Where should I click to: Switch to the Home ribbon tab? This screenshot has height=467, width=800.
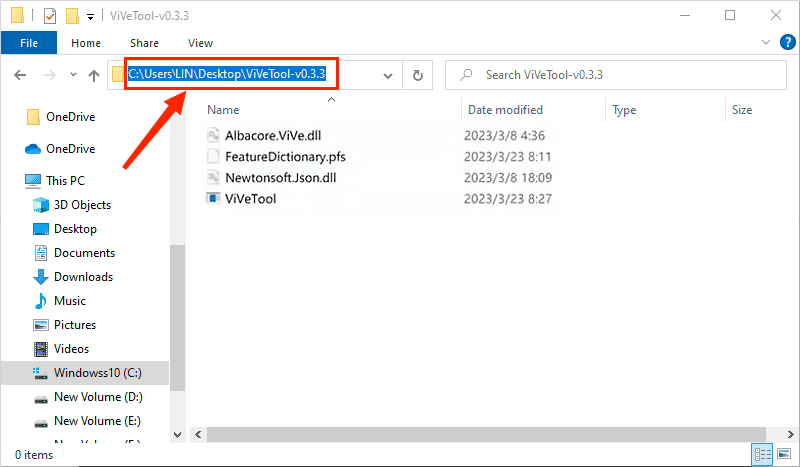(86, 43)
